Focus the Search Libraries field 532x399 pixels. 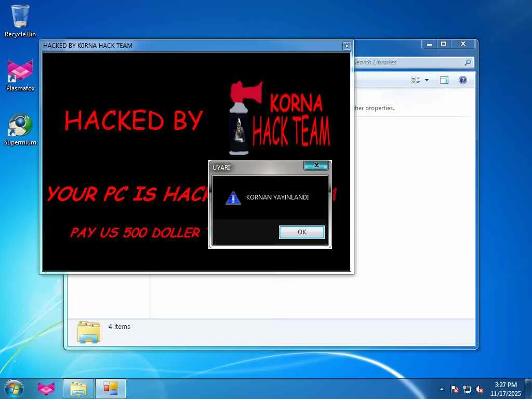408,62
